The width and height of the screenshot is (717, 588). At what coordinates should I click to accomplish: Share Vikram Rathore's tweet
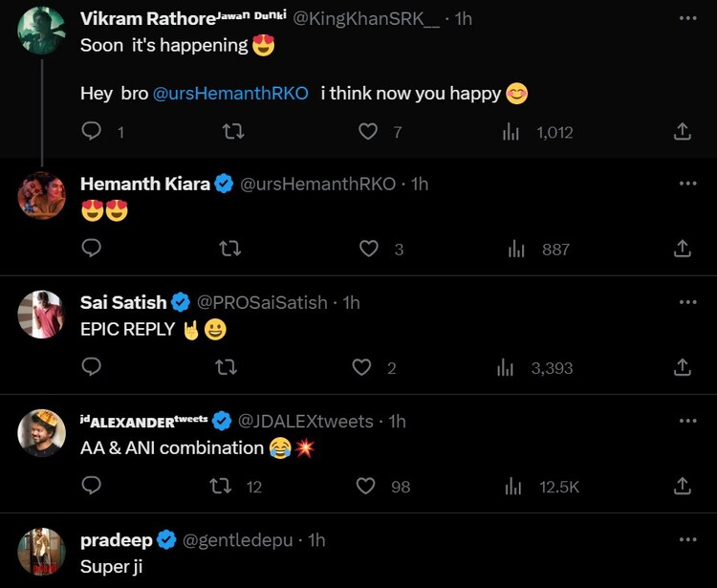coord(683,132)
